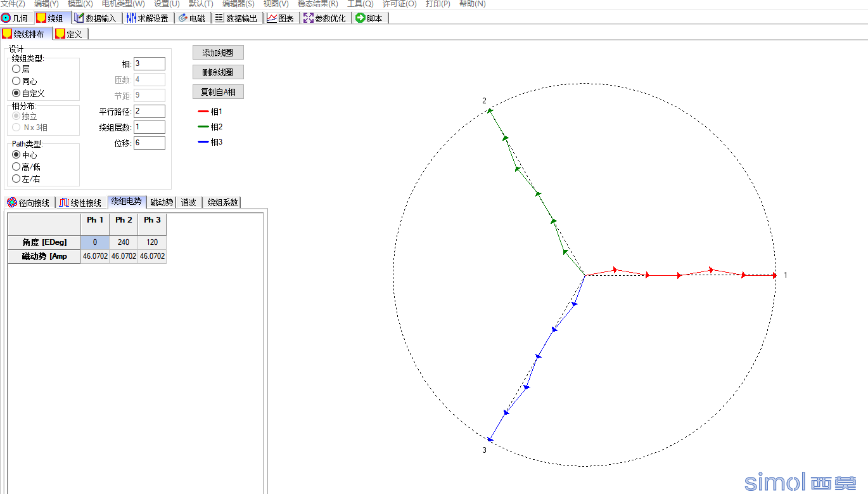Click the red 相1 legend swatch

tap(203, 112)
